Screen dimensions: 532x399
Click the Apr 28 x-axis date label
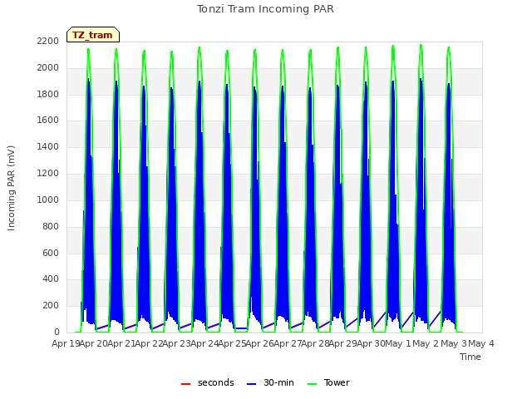point(316,343)
